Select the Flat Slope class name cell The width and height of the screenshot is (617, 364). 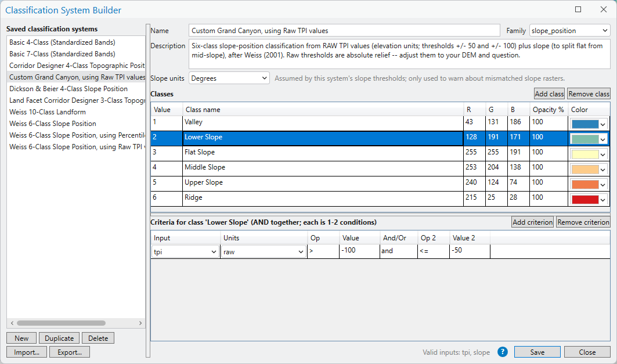click(323, 152)
